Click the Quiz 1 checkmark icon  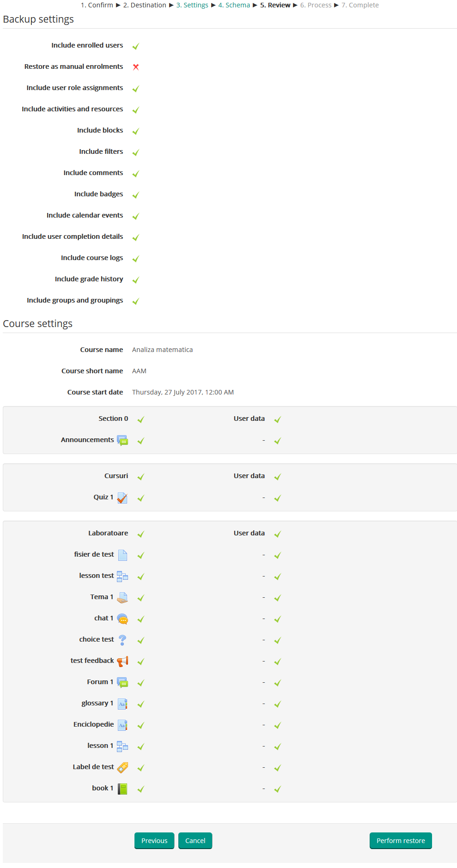coord(122,498)
